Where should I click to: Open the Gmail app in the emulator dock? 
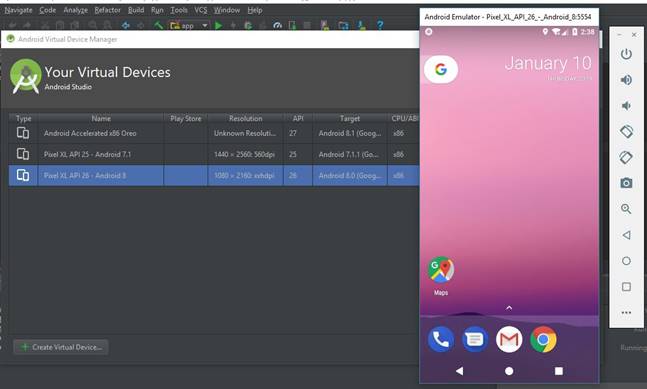[509, 339]
